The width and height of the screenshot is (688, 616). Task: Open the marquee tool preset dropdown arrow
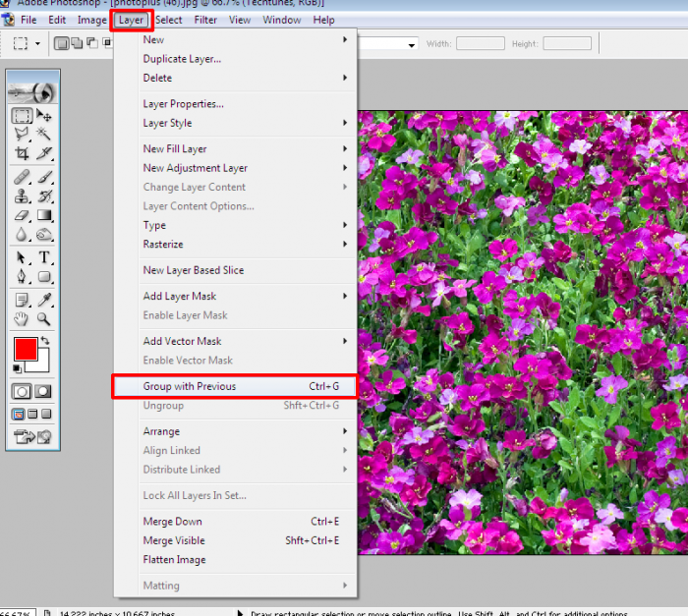[38, 43]
